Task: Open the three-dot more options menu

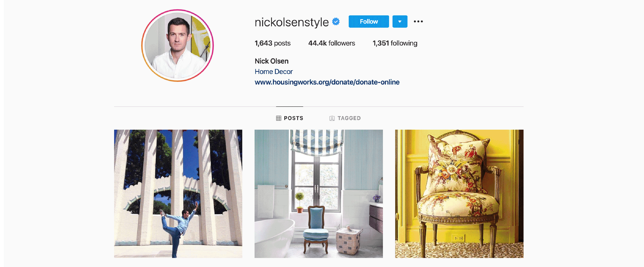Action: point(418,22)
